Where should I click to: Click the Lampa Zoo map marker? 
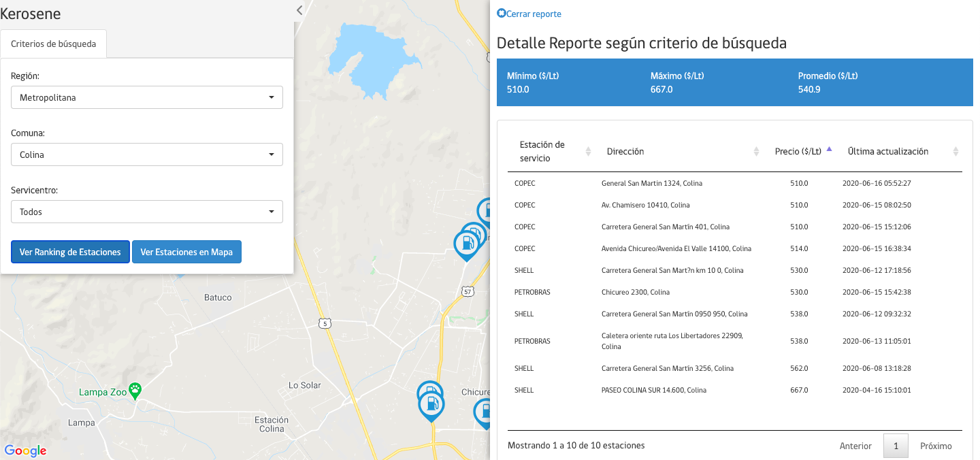click(x=135, y=391)
